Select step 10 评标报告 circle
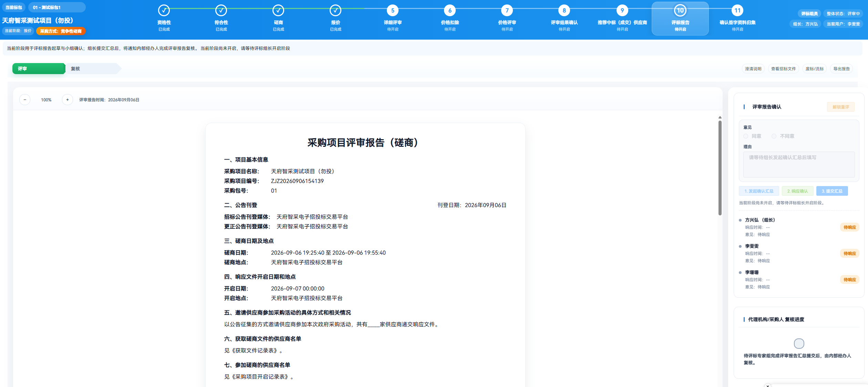 coord(680,11)
